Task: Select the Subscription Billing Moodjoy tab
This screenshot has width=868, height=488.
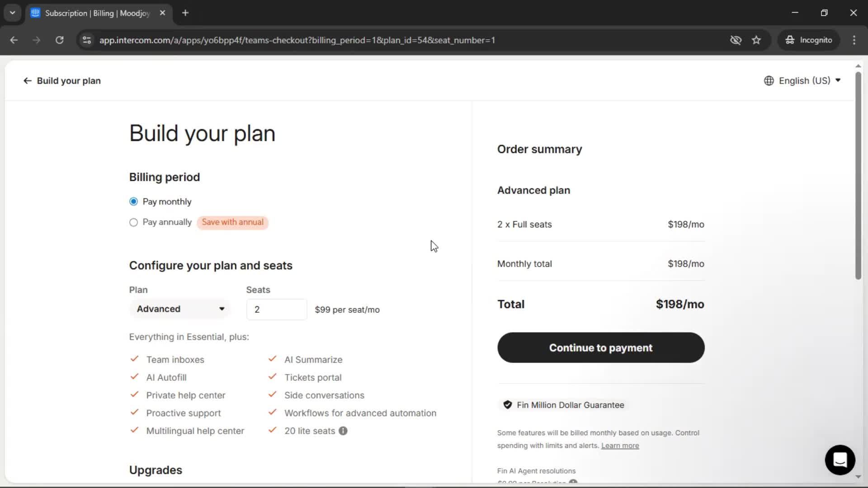Action: coord(97,13)
